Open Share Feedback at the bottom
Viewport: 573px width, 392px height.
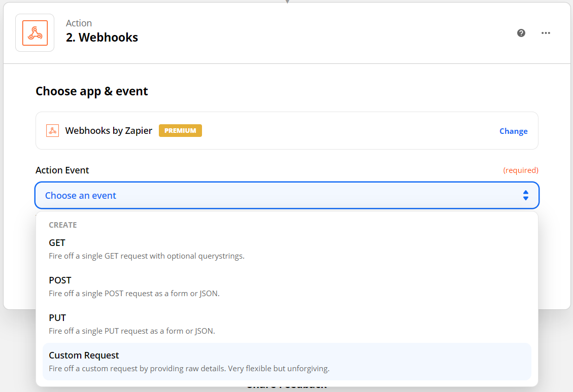tap(287, 386)
